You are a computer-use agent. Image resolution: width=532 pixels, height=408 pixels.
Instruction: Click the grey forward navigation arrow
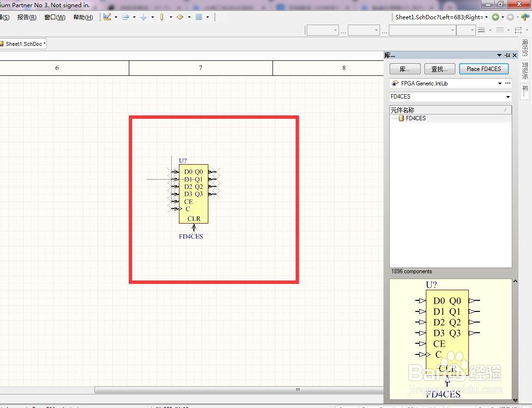click(x=510, y=17)
